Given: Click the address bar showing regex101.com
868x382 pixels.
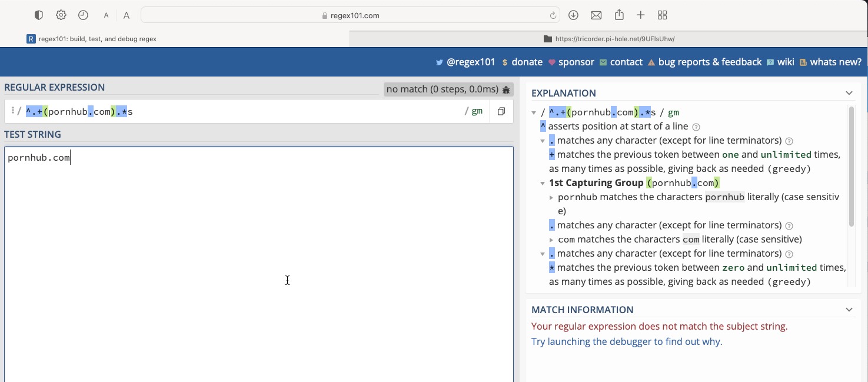Looking at the screenshot, I should pos(351,15).
